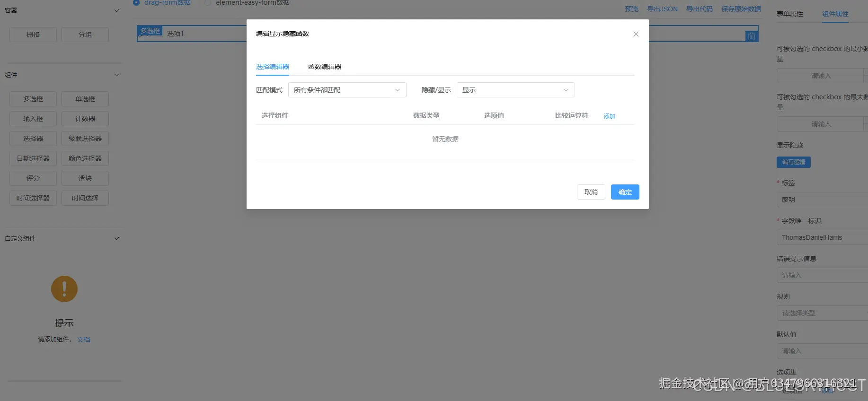Add the 分组 container
This screenshot has width=868, height=401.
point(85,35)
